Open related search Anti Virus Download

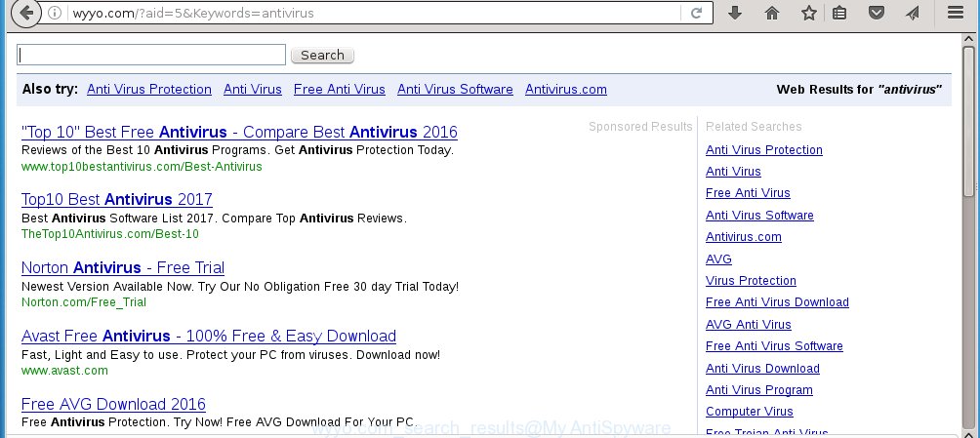click(x=762, y=368)
